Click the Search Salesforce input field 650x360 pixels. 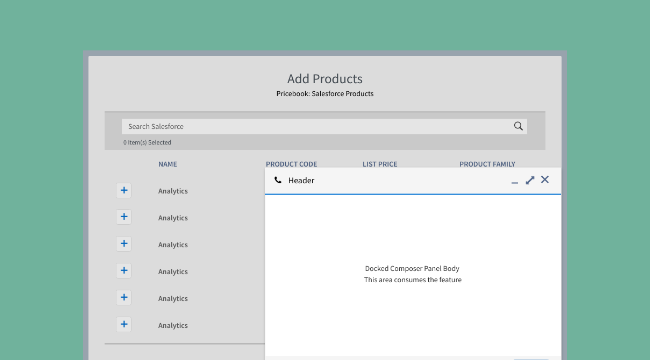(x=324, y=126)
